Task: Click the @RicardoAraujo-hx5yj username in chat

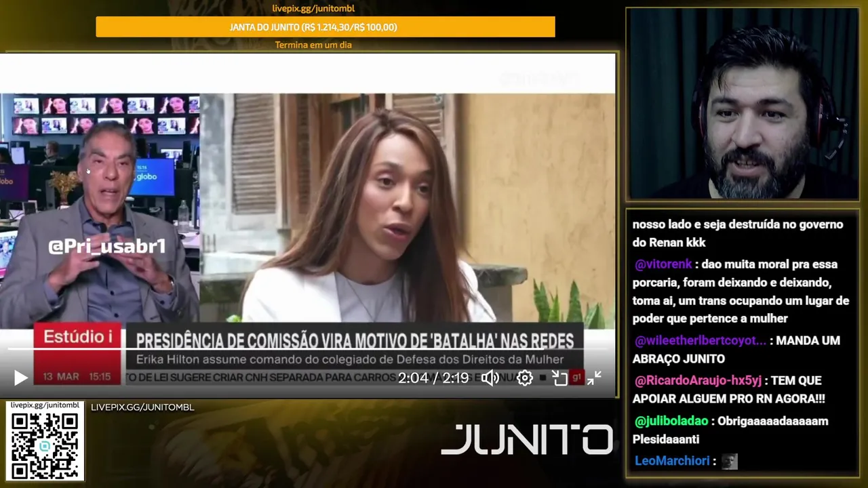Action: (x=698, y=380)
